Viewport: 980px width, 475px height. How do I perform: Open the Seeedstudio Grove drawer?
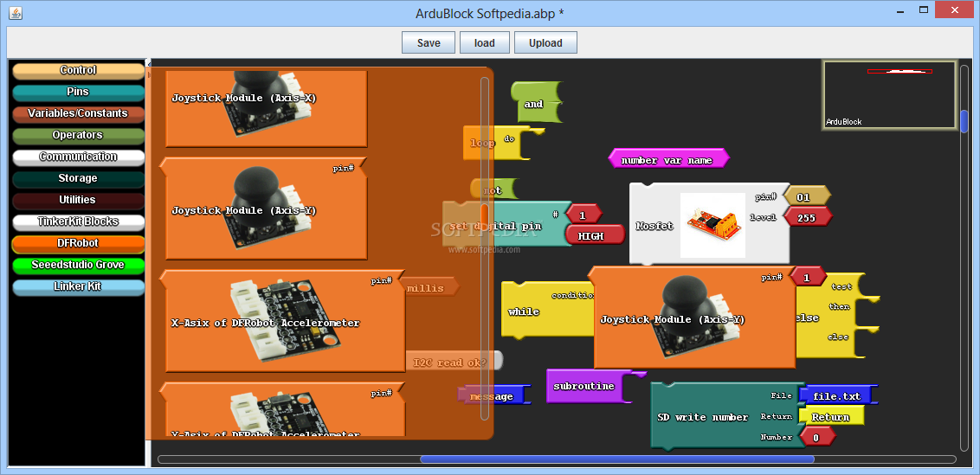click(x=78, y=265)
